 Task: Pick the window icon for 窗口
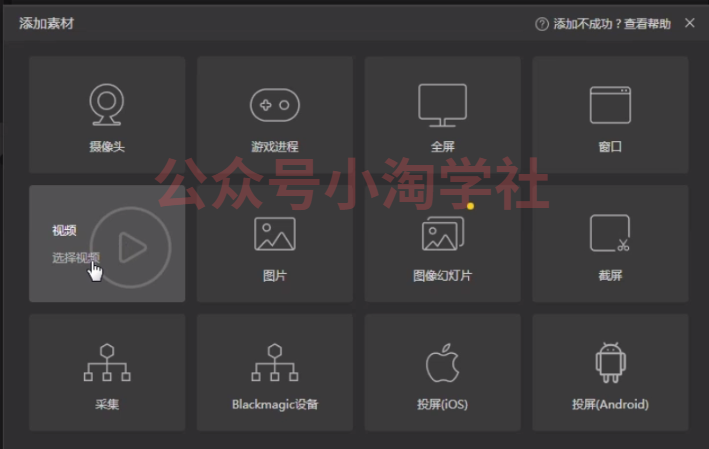tap(610, 104)
